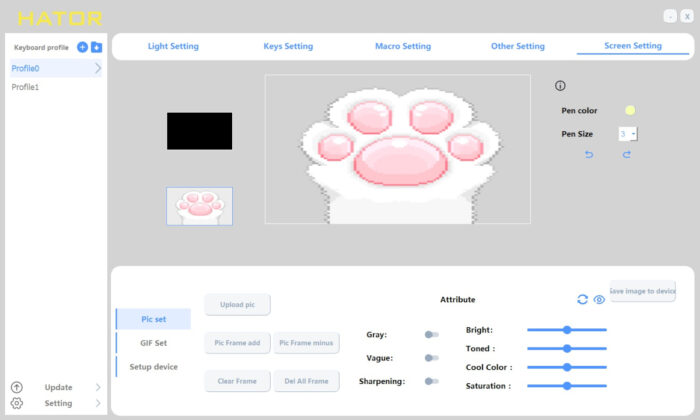Expand Profile0 with its chevron
700x420 pixels.
(98, 68)
